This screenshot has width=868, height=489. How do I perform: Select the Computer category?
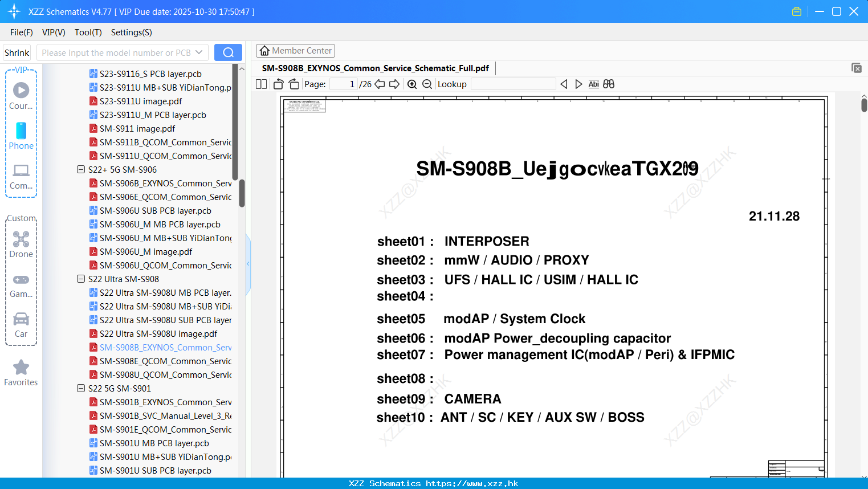coord(21,177)
